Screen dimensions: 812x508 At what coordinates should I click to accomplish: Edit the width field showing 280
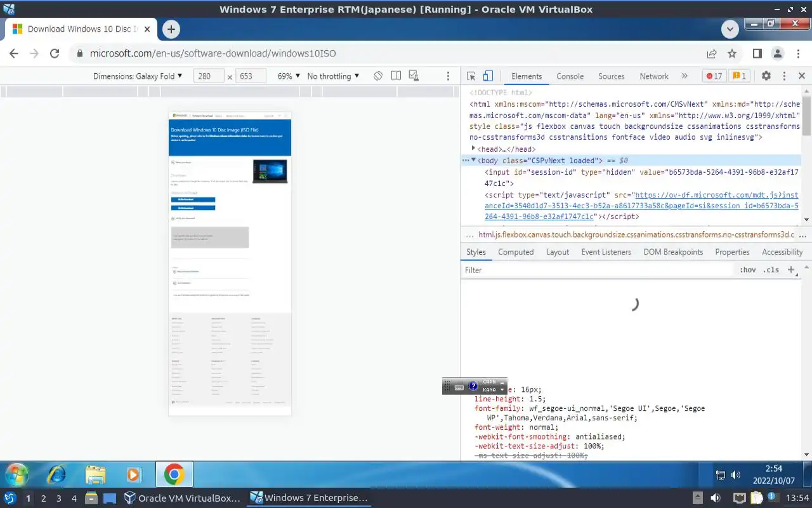click(209, 76)
